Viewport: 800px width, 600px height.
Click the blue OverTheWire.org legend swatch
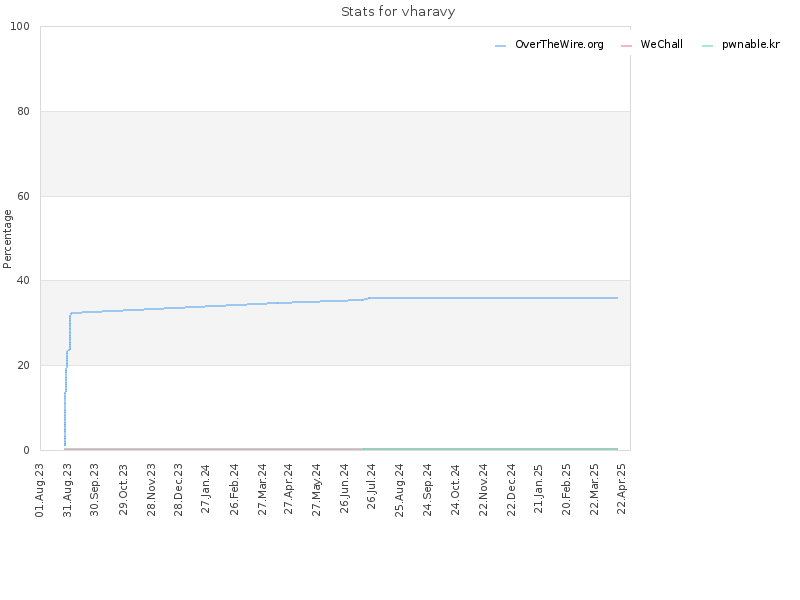pos(501,46)
